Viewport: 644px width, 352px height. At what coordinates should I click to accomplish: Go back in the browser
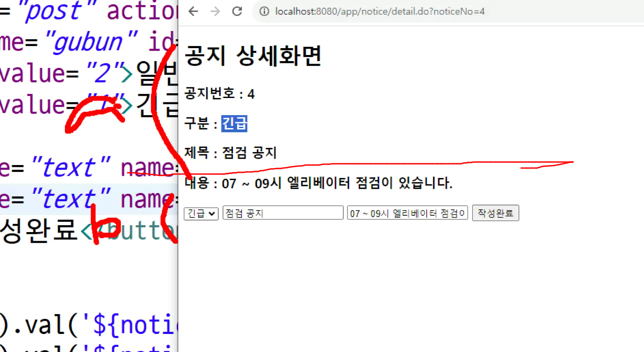pos(193,12)
